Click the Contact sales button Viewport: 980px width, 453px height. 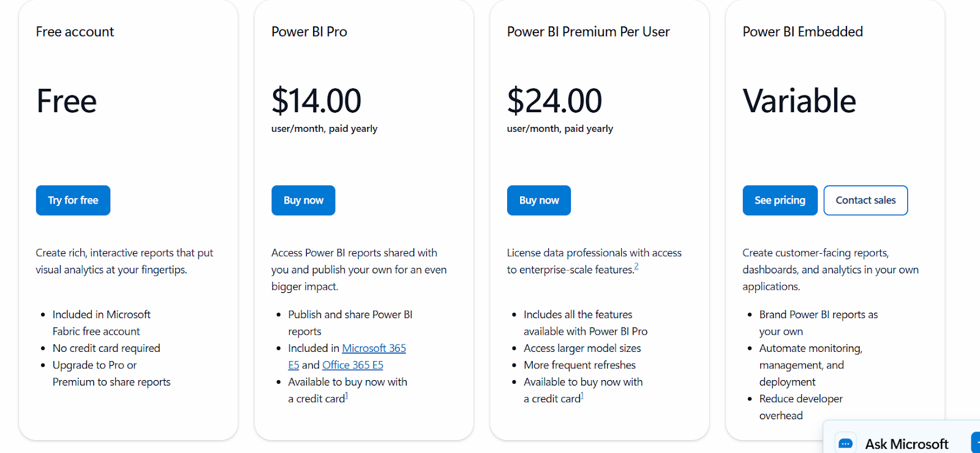click(865, 200)
